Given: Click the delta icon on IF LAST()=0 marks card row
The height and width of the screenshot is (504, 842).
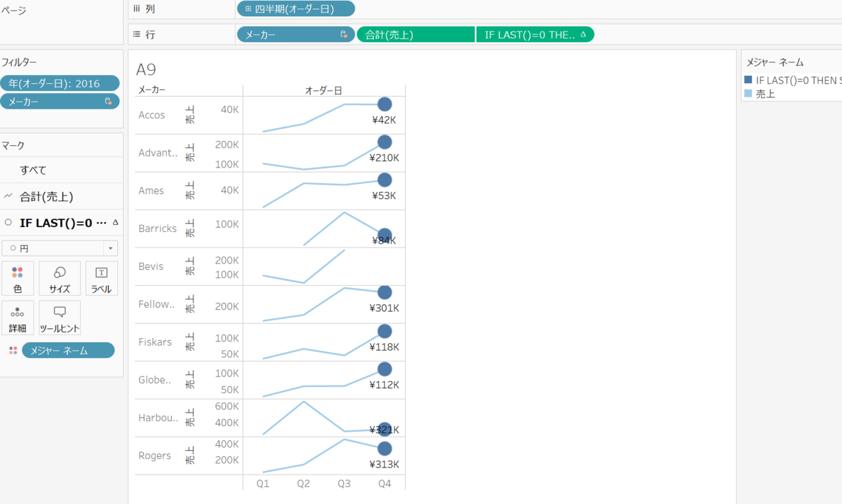Looking at the screenshot, I should pyautogui.click(x=115, y=222).
